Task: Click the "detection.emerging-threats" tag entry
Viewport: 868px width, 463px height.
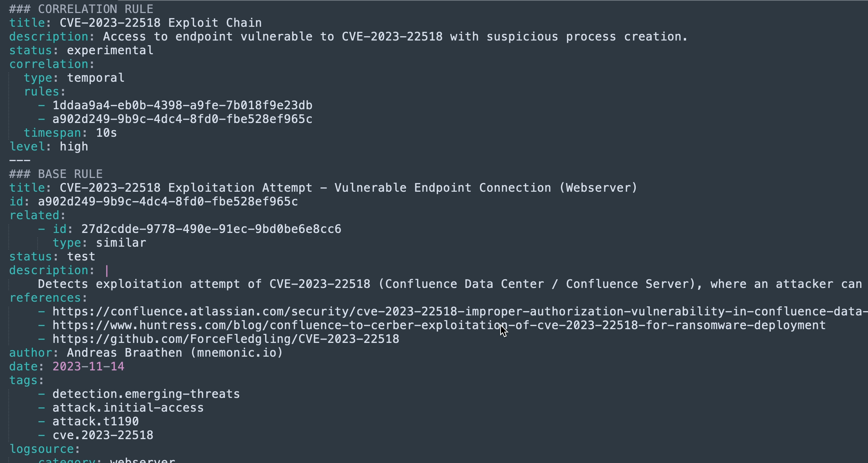Action: (146, 394)
